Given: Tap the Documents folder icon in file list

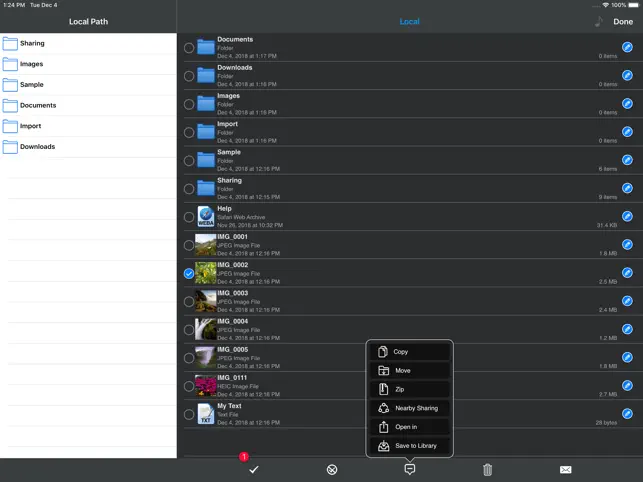Looking at the screenshot, I should click(205, 47).
